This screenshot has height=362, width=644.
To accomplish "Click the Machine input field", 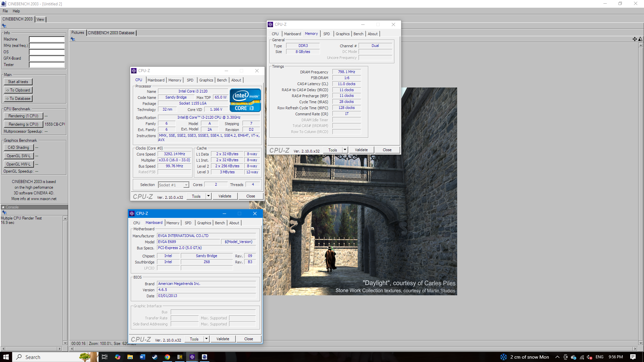I will click(47, 39).
